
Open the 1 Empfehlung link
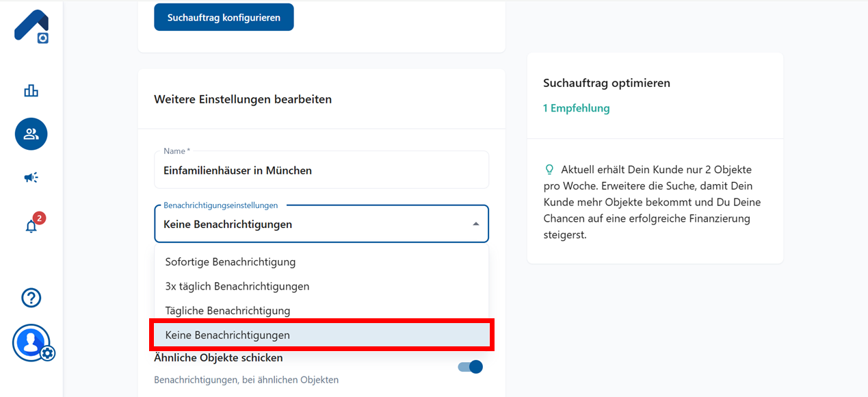[x=576, y=108]
